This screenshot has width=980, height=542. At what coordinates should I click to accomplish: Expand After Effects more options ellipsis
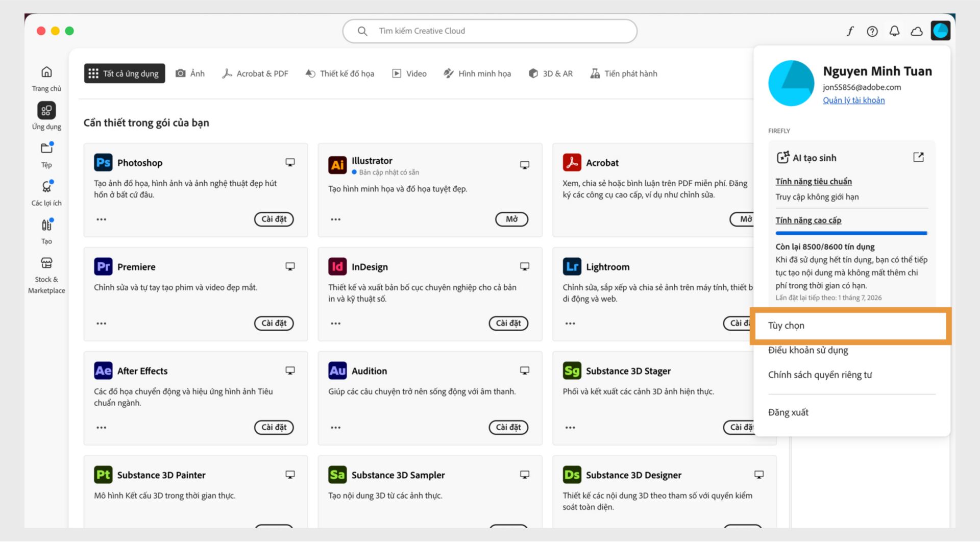point(101,428)
